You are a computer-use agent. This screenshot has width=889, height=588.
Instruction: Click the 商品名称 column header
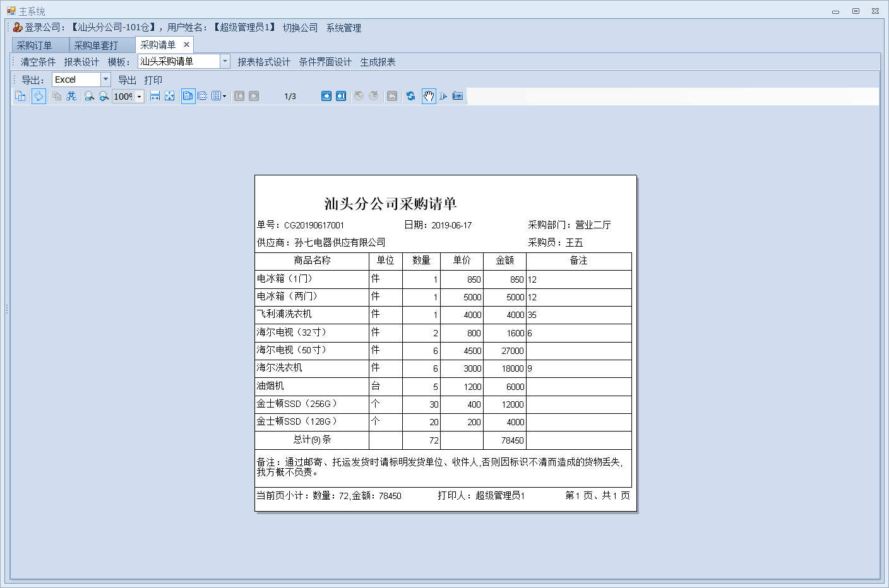click(x=312, y=261)
